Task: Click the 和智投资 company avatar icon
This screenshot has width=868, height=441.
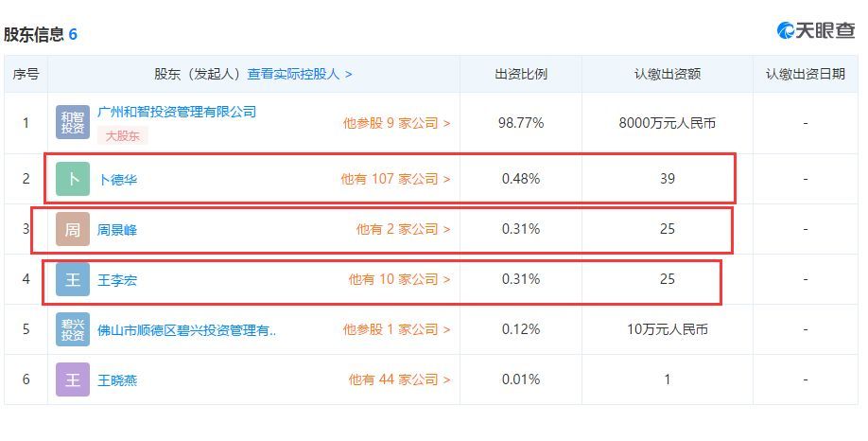Action: click(73, 122)
